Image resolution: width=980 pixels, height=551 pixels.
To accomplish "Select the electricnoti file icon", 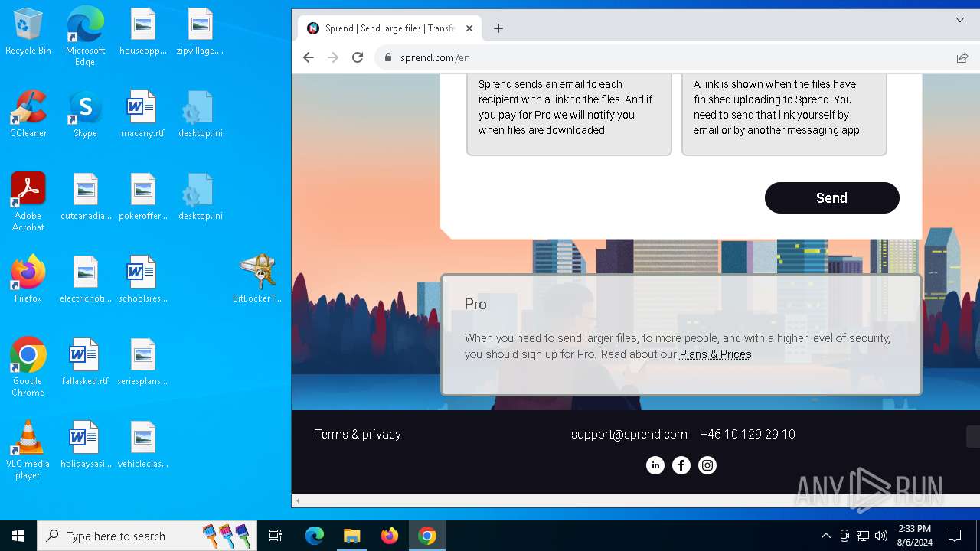I will pyautogui.click(x=85, y=280).
